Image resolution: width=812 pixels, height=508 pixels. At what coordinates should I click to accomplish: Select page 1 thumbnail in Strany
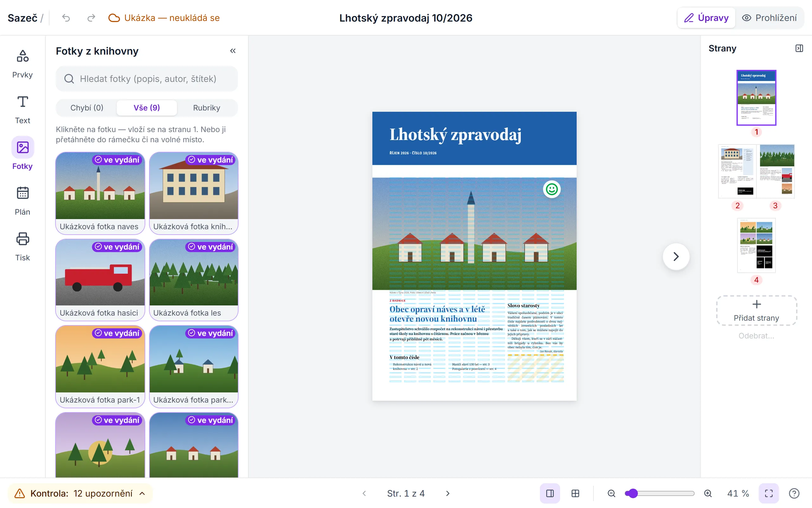coord(756,98)
